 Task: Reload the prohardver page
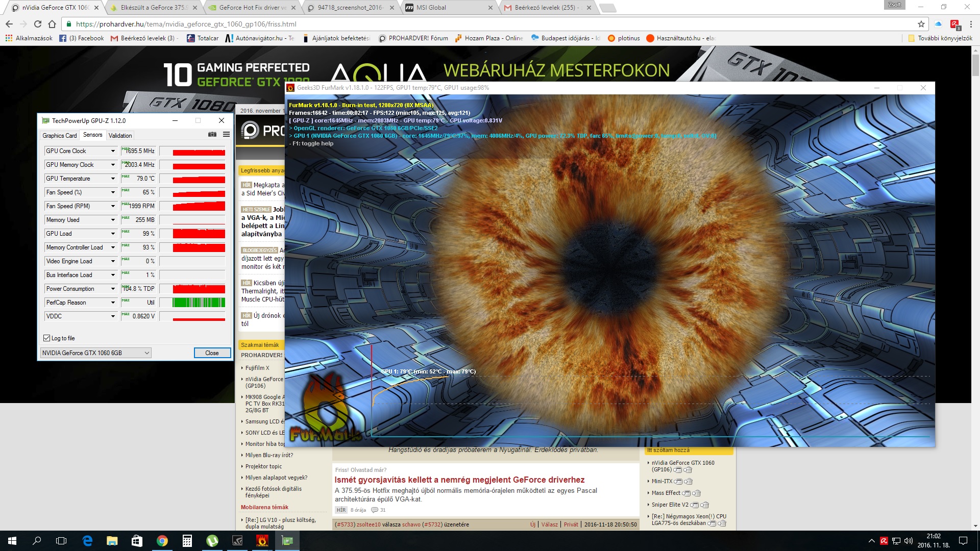pos(38,24)
